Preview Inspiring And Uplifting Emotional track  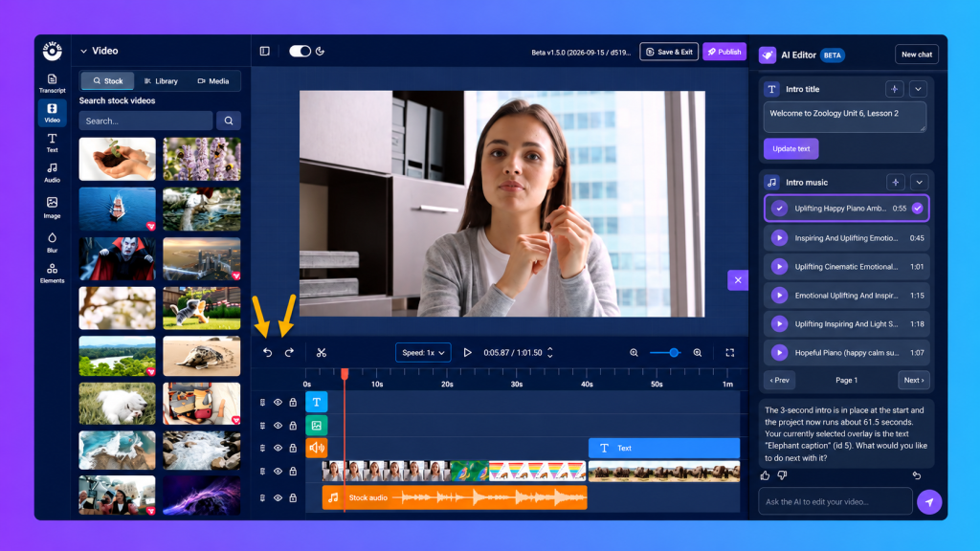tap(779, 237)
